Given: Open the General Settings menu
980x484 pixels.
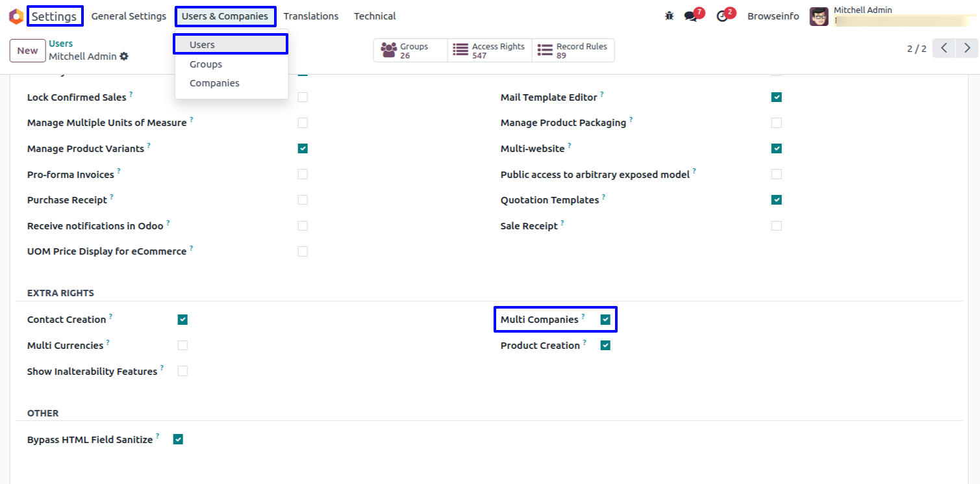Looking at the screenshot, I should pyautogui.click(x=129, y=16).
